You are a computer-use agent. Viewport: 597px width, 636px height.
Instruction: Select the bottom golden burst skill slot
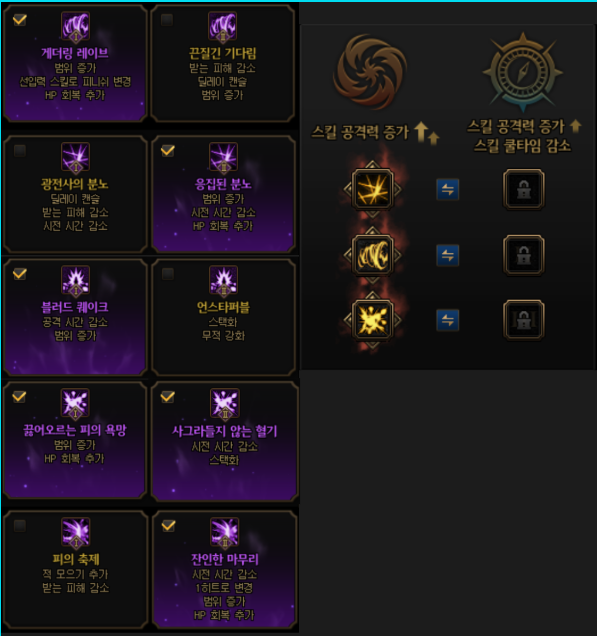(x=372, y=320)
